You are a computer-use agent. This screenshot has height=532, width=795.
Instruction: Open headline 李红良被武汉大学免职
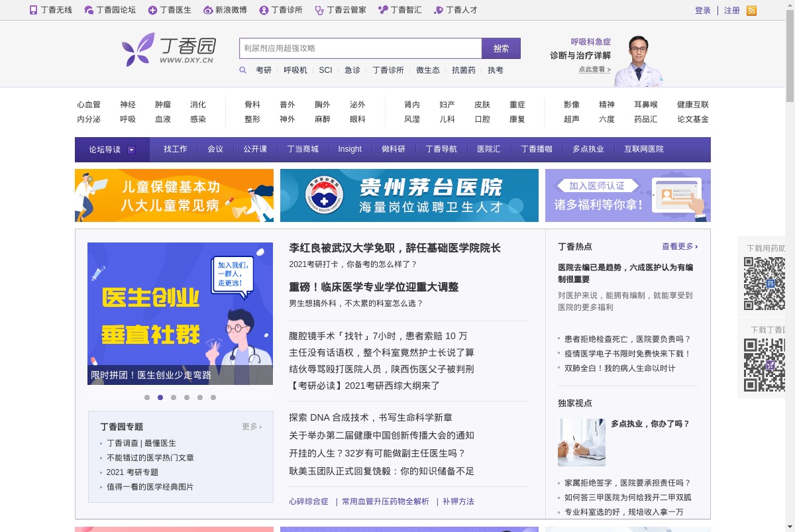coord(395,248)
